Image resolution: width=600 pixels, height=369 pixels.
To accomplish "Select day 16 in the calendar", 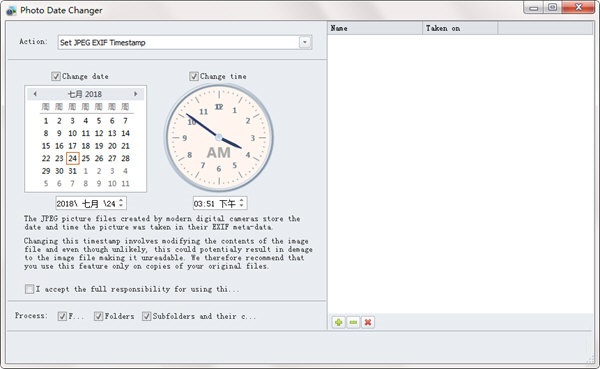I will pos(59,146).
